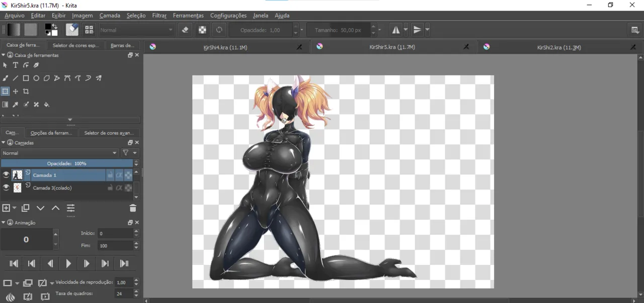Open the Arquivo menu

point(15,16)
